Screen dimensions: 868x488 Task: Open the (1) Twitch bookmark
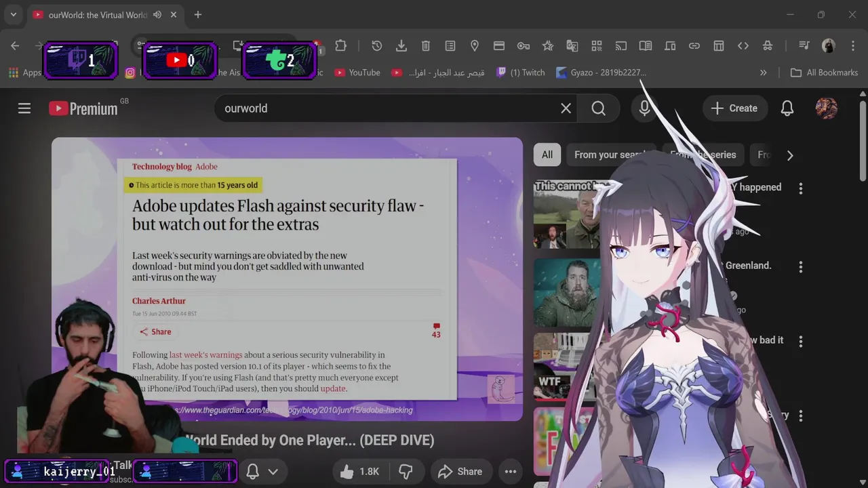[x=521, y=73]
